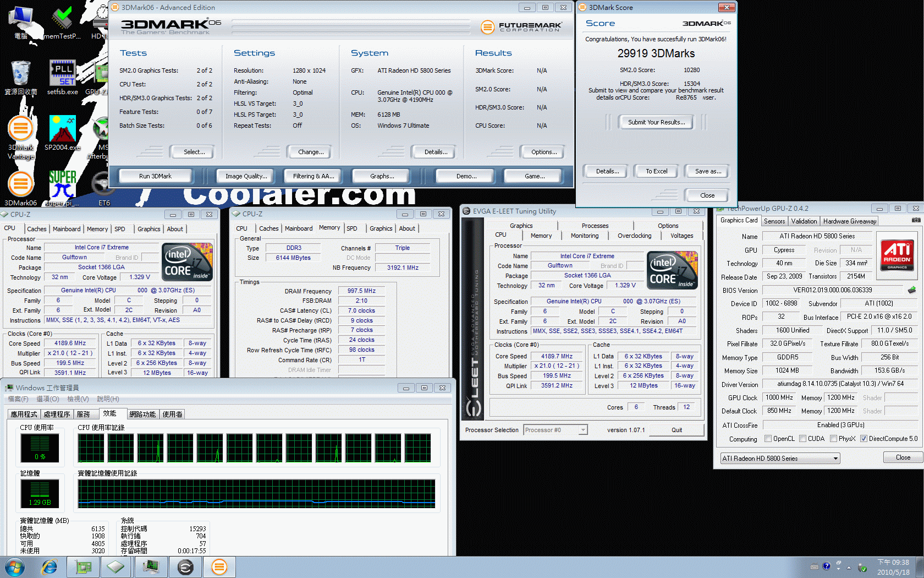Toggle the OpenCL checkbox in GPU-Z

(x=768, y=439)
